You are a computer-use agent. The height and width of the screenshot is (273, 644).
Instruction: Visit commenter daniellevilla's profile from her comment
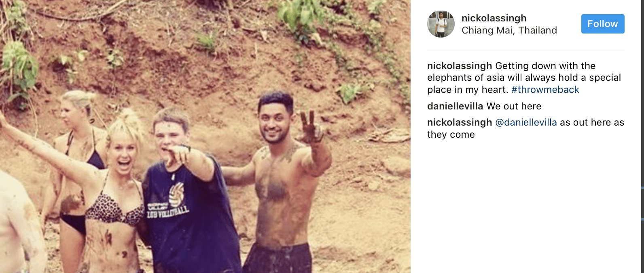[455, 106]
